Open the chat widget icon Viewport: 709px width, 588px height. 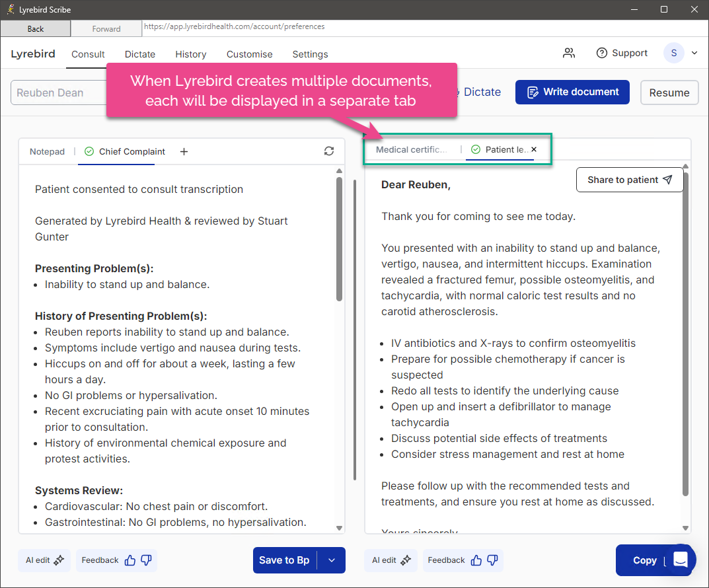(681, 560)
